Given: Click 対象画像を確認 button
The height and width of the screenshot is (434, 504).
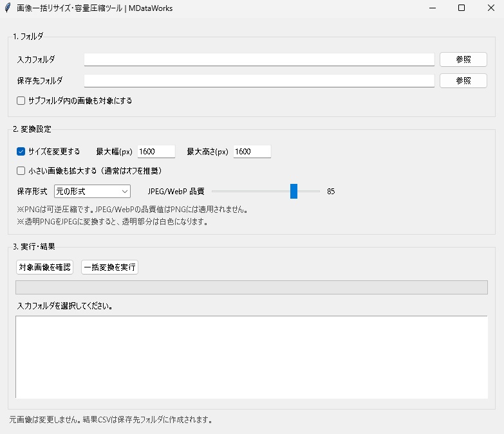Looking at the screenshot, I should (44, 267).
